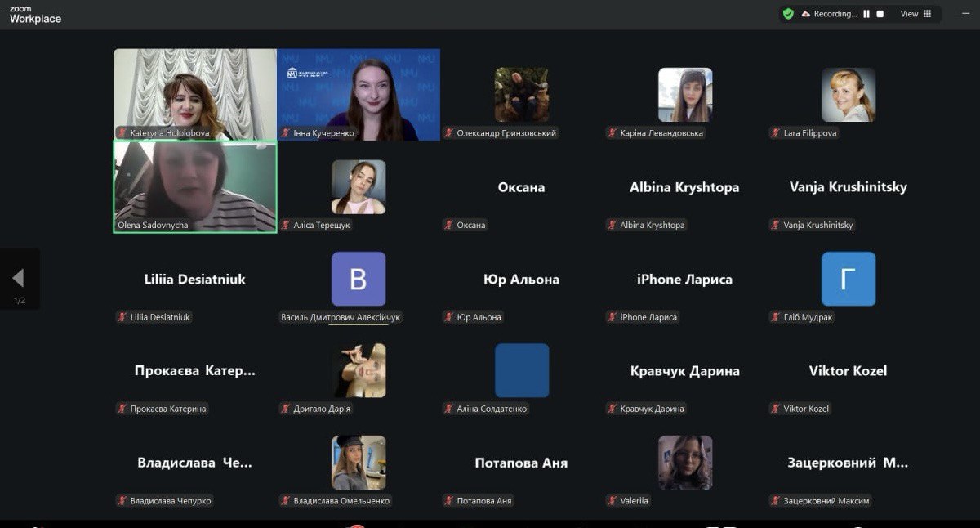The image size is (980, 528).
Task: Go to previous page of participants
Action: (19, 279)
